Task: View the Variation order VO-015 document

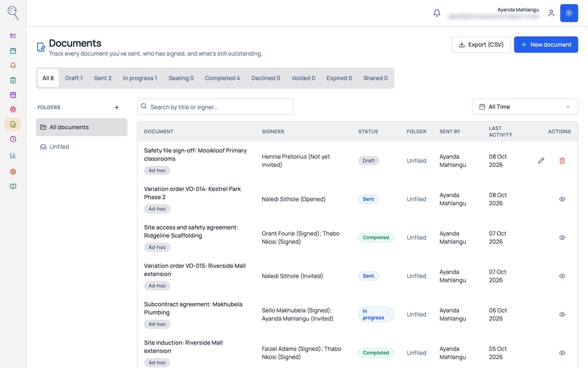Action: pos(562,276)
